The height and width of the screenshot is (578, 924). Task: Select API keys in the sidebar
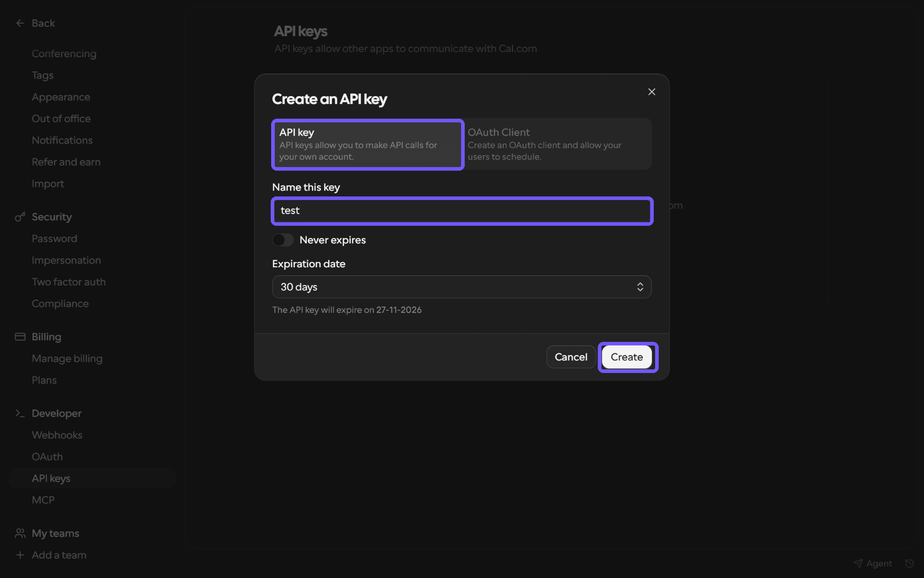[x=92, y=478]
